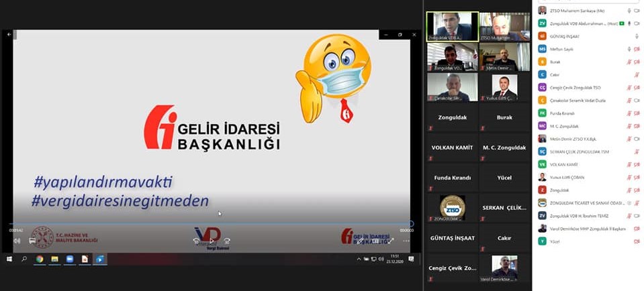Image resolution: width=644 pixels, height=291 pixels.
Task: Switch to Movies & TV taskbar icon
Action: coord(100,259)
